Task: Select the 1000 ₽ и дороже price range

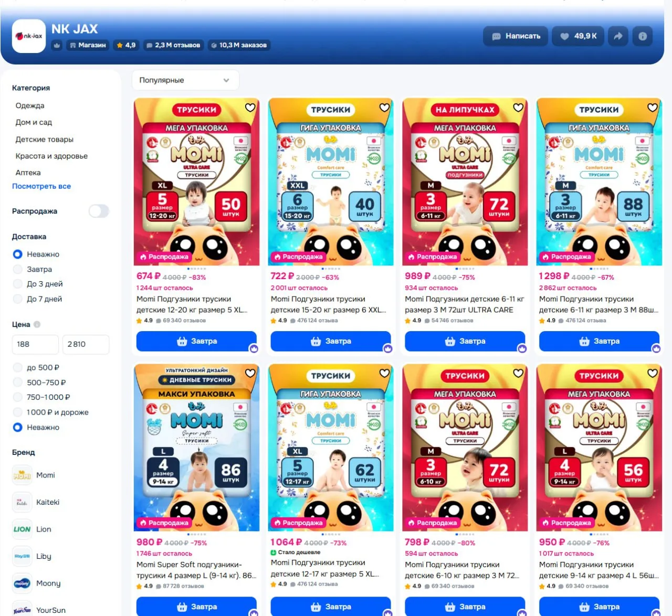Action: coord(17,412)
